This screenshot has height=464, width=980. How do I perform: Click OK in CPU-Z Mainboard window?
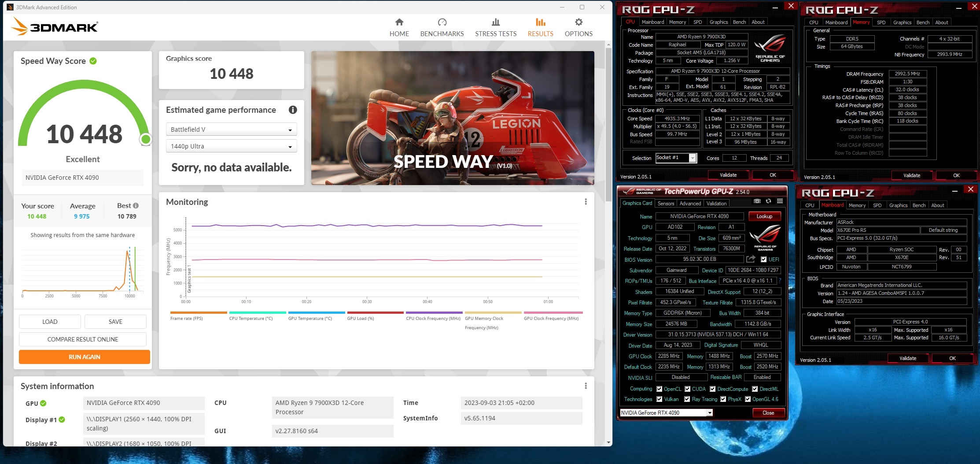952,358
